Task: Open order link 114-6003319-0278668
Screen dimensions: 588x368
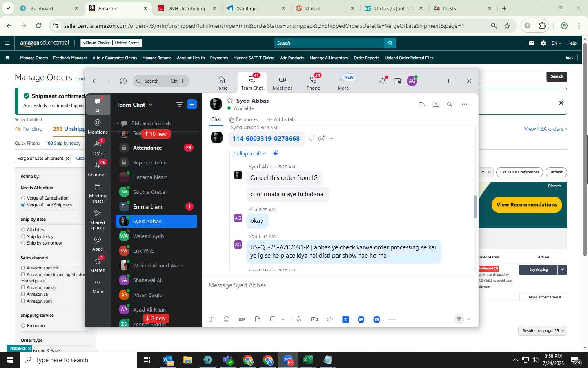Action: (266, 139)
